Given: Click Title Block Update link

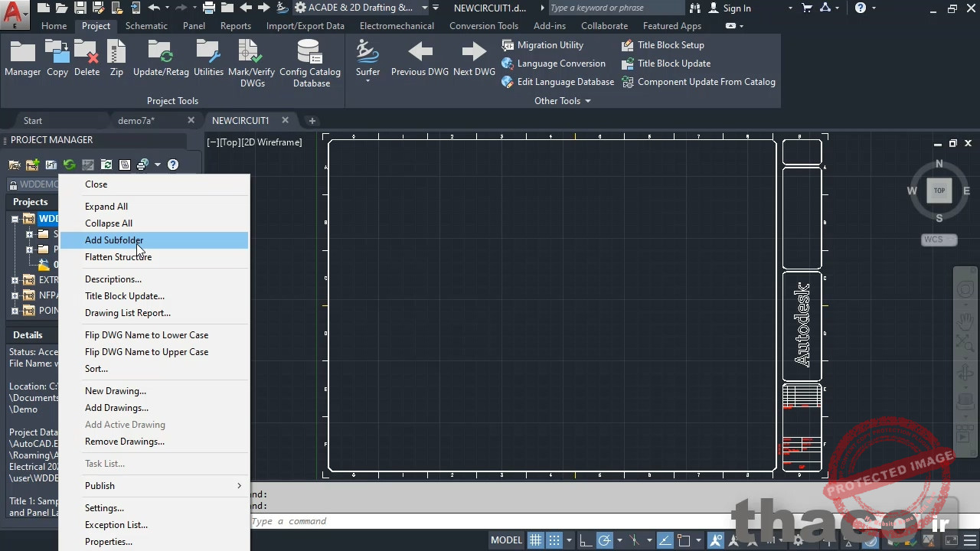Looking at the screenshot, I should pos(674,63).
